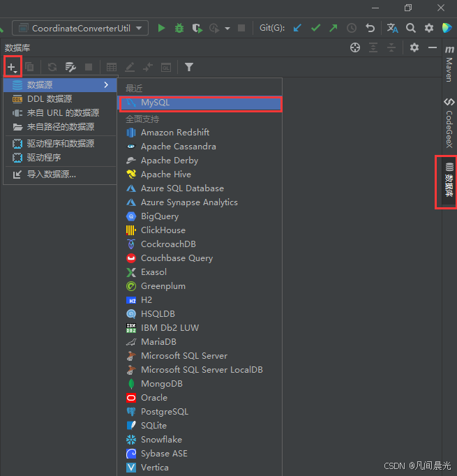Open search everywhere magnifier
The height and width of the screenshot is (476, 457).
coord(411,28)
